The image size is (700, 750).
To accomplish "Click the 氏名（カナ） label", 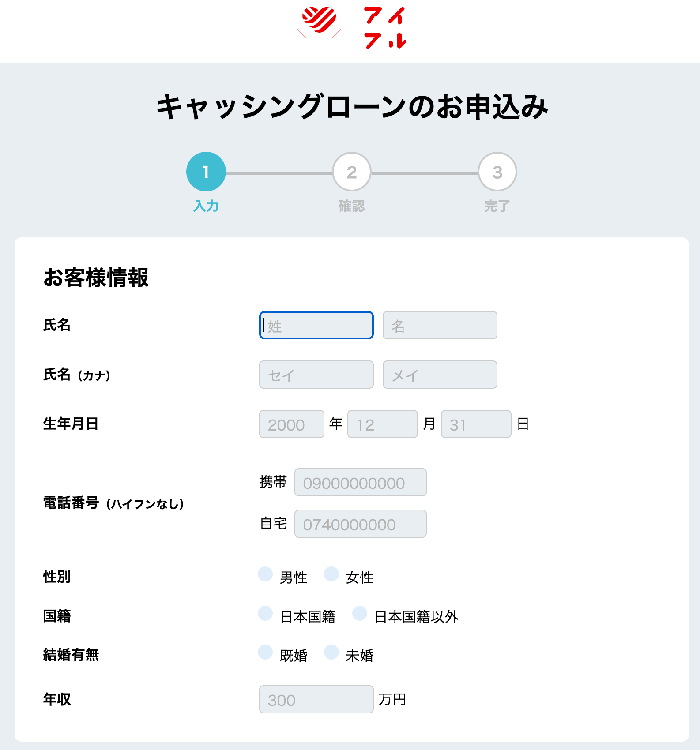I will (x=77, y=375).
